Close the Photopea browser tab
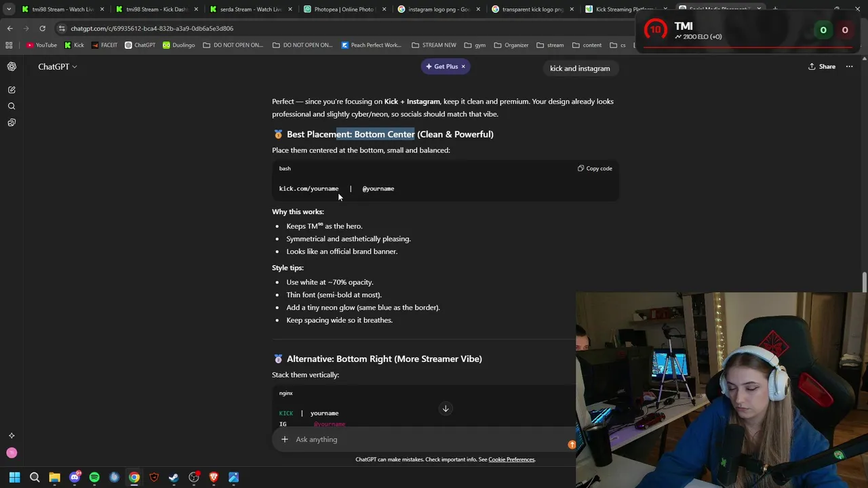 (384, 9)
